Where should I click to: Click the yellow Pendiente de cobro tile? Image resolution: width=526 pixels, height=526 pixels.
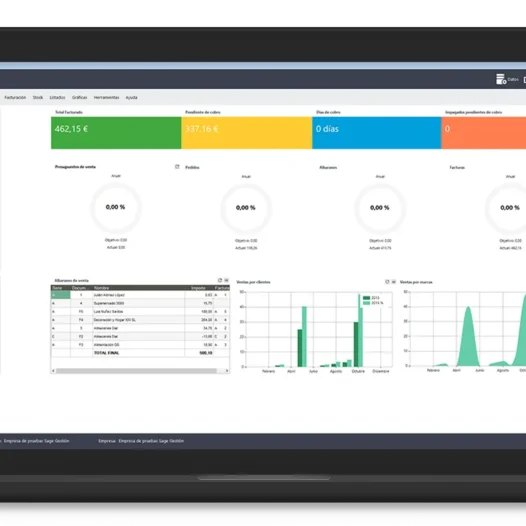click(247, 133)
